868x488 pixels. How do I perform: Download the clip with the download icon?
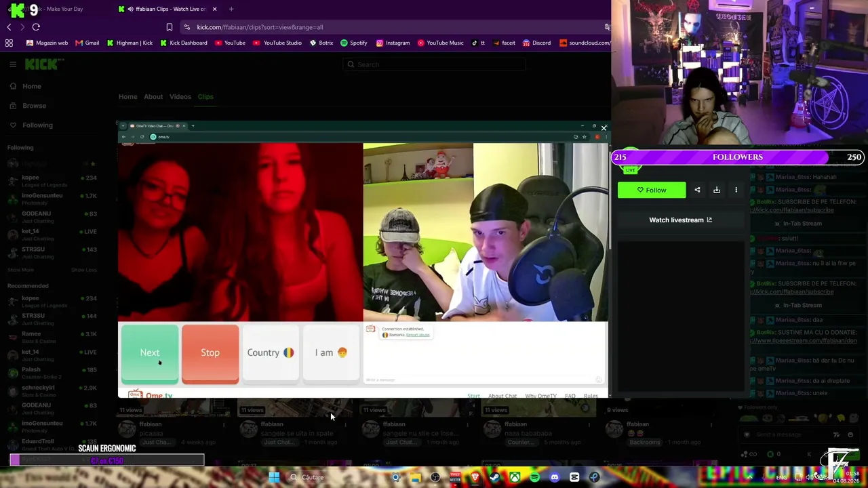(x=717, y=190)
